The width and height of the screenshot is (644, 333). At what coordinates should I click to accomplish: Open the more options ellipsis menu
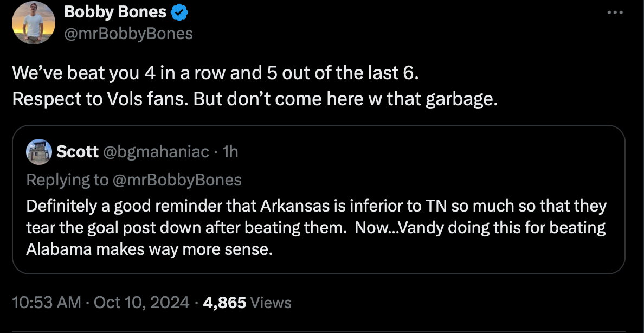(x=615, y=12)
